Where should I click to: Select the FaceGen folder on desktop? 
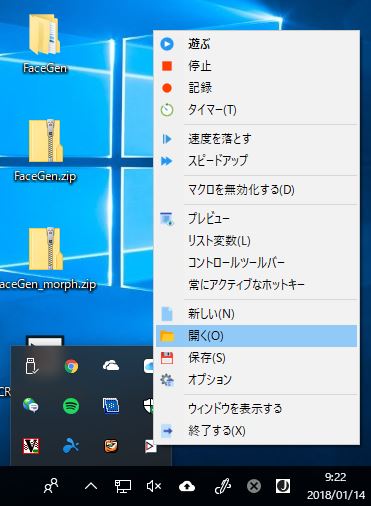(45, 43)
